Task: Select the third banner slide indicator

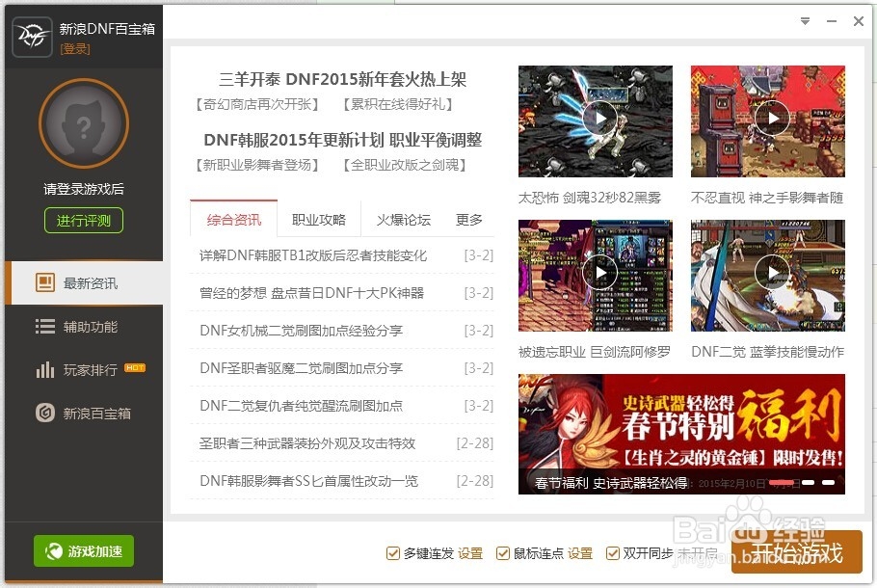Action: coord(829,482)
